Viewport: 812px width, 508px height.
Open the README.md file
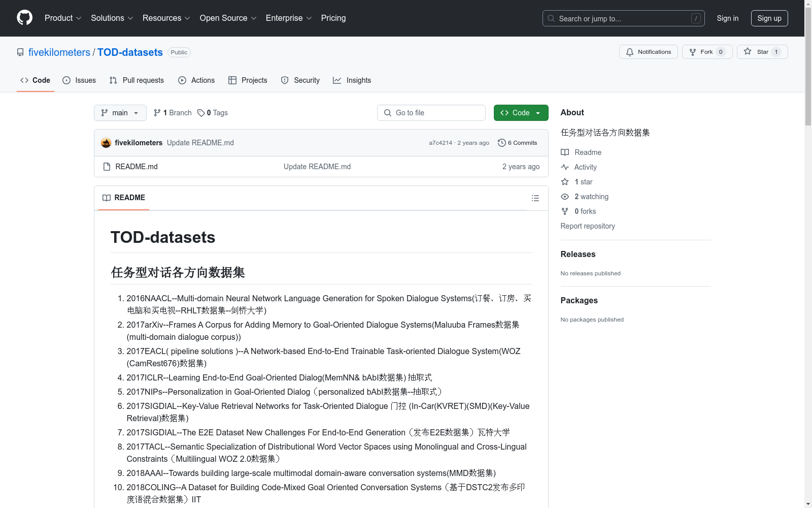click(x=137, y=167)
